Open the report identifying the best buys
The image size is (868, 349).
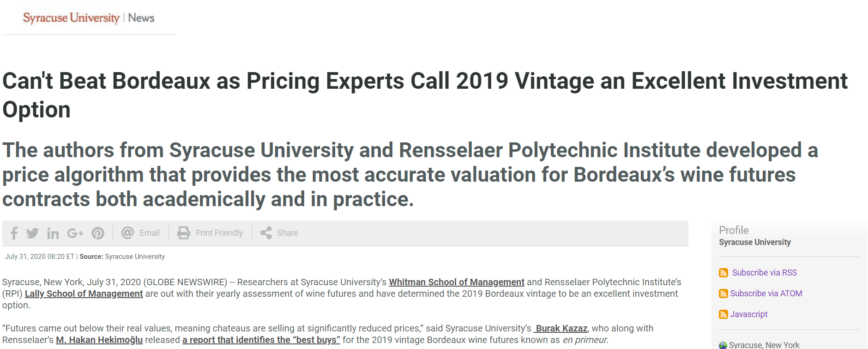click(x=261, y=340)
